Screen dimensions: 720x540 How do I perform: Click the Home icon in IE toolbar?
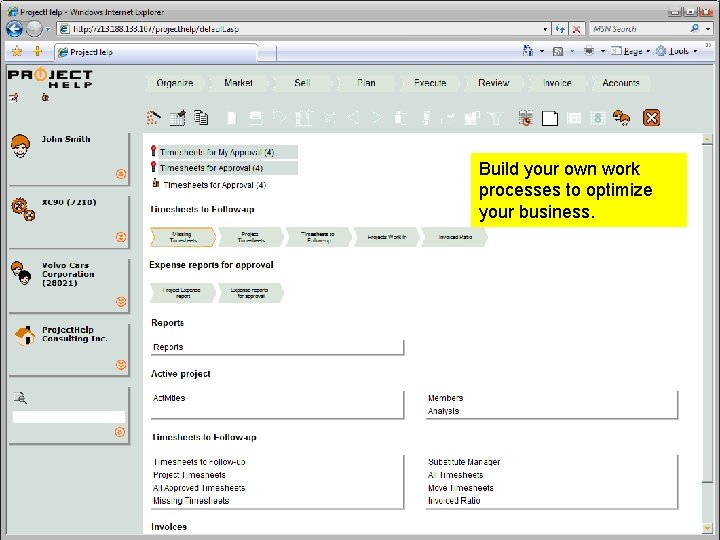point(528,51)
